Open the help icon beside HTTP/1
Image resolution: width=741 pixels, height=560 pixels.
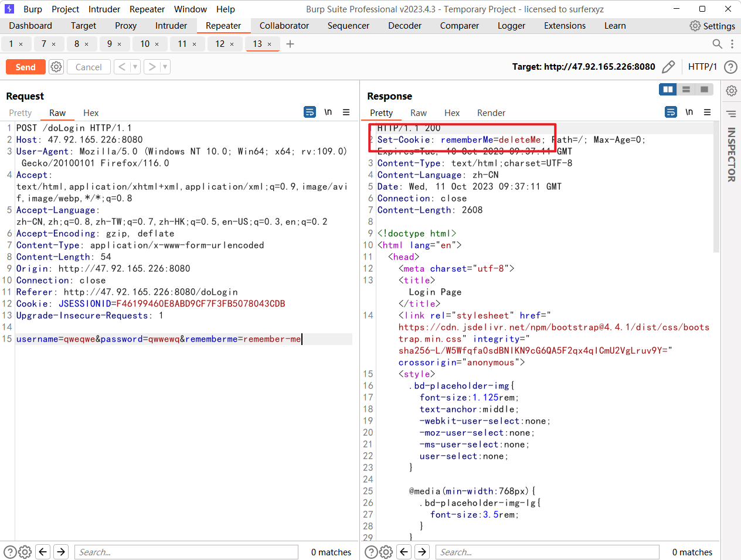pyautogui.click(x=730, y=67)
